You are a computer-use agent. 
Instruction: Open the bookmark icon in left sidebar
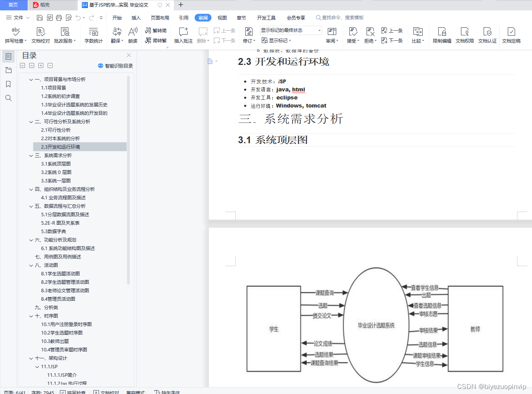(x=8, y=84)
